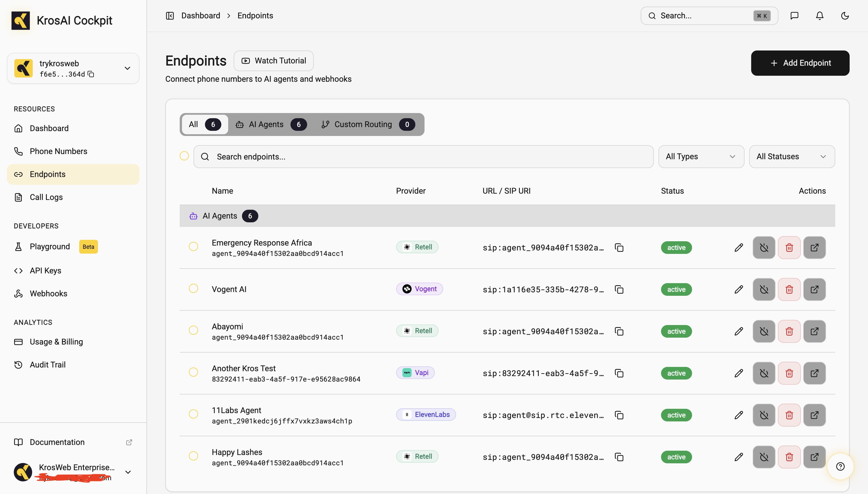The image size is (868, 494).
Task: Click the notifications bell icon
Action: (x=819, y=15)
